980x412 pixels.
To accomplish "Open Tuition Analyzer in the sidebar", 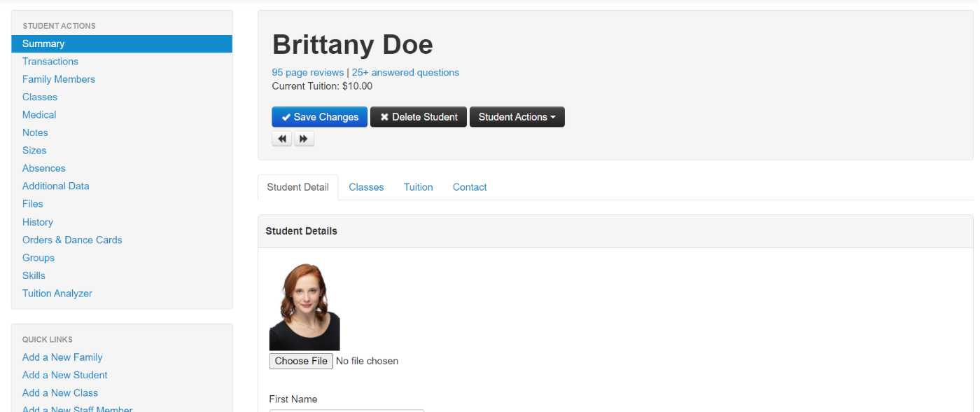I will click(x=57, y=294).
